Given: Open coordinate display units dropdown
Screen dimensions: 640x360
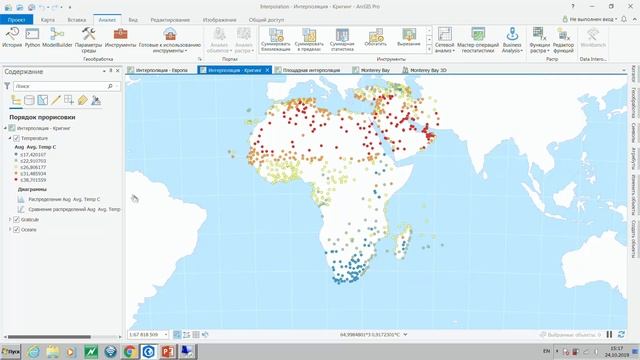Looking at the screenshot, I should point(405,335).
